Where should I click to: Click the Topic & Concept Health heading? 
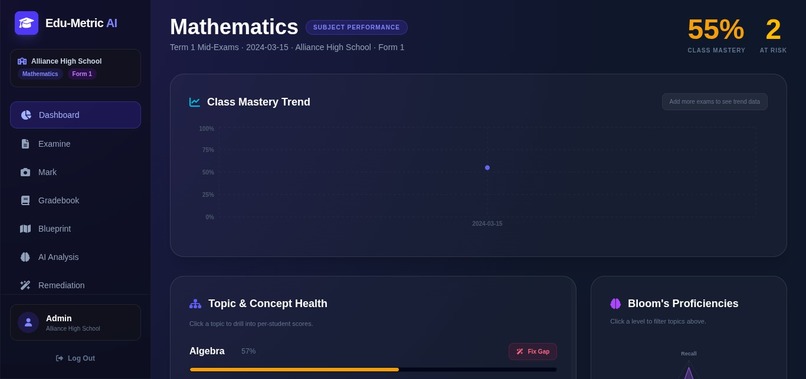(268, 303)
